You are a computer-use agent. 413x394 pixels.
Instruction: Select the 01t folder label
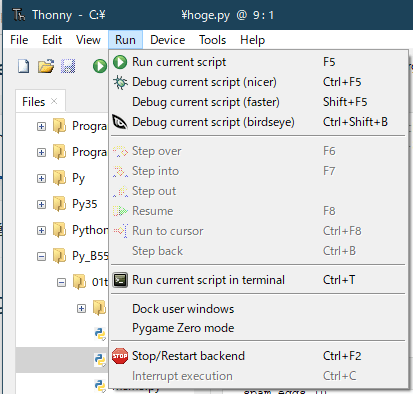click(100, 283)
